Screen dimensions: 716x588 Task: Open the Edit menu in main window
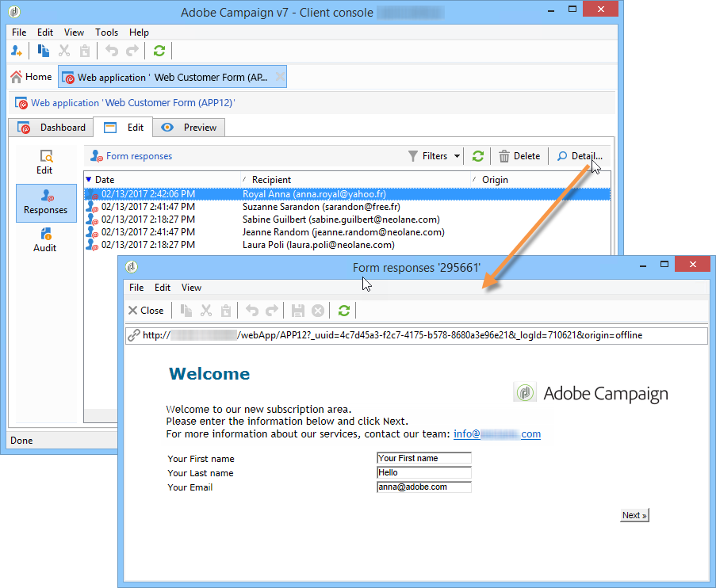pyautogui.click(x=45, y=32)
